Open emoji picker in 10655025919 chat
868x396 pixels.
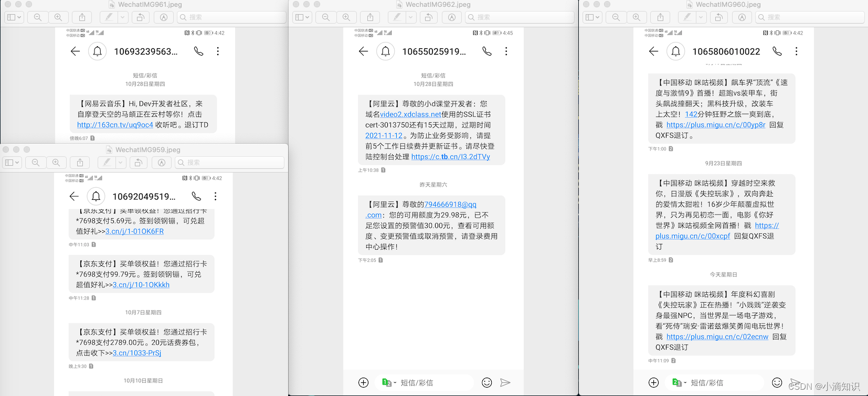(x=487, y=383)
